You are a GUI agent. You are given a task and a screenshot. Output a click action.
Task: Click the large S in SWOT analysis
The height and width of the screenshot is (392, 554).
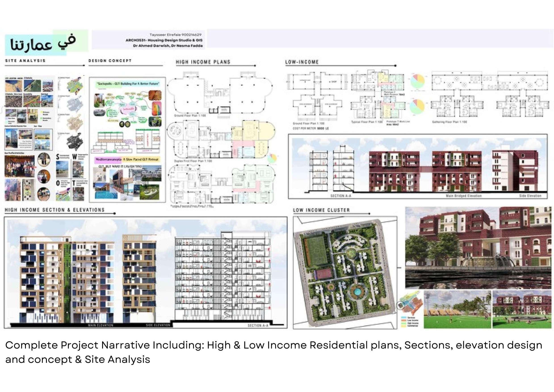58,157
